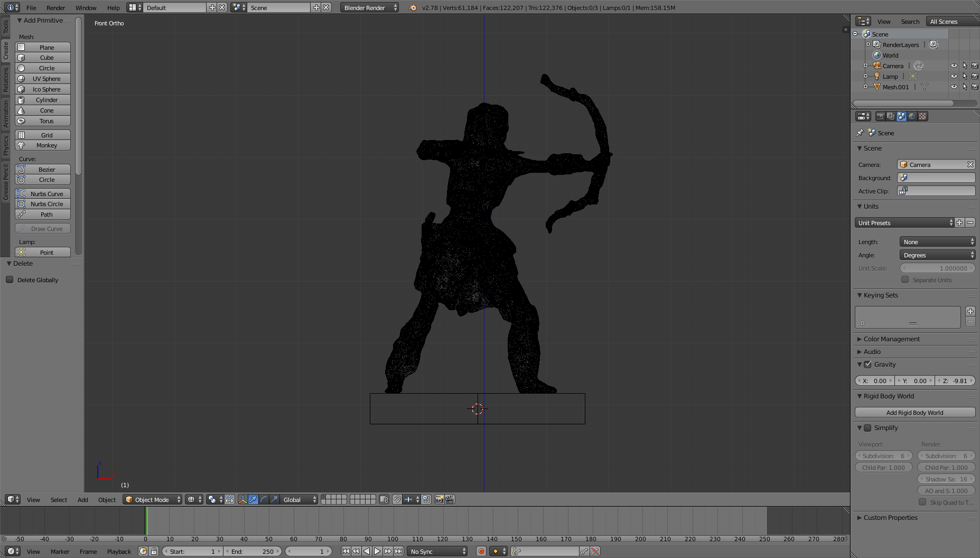
Task: Select the Scene properties tab icon
Action: tap(901, 116)
